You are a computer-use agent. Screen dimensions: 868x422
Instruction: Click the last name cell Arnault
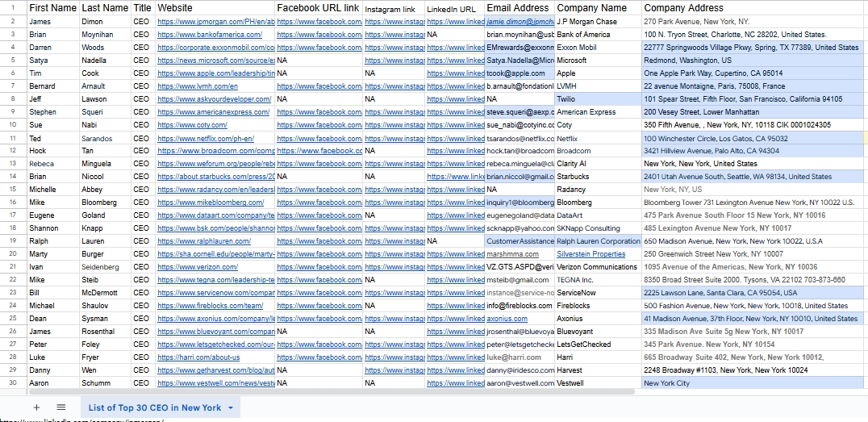pos(105,86)
